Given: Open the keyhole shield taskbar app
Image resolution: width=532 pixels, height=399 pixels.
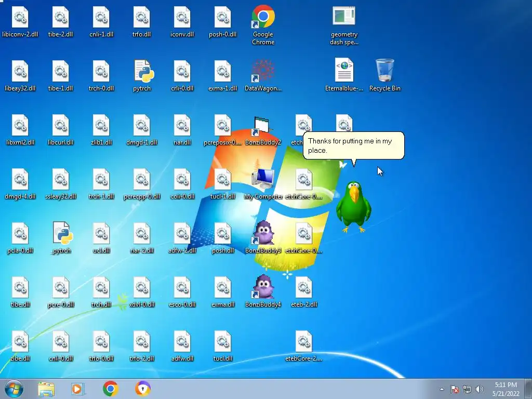Looking at the screenshot, I should (x=143, y=389).
